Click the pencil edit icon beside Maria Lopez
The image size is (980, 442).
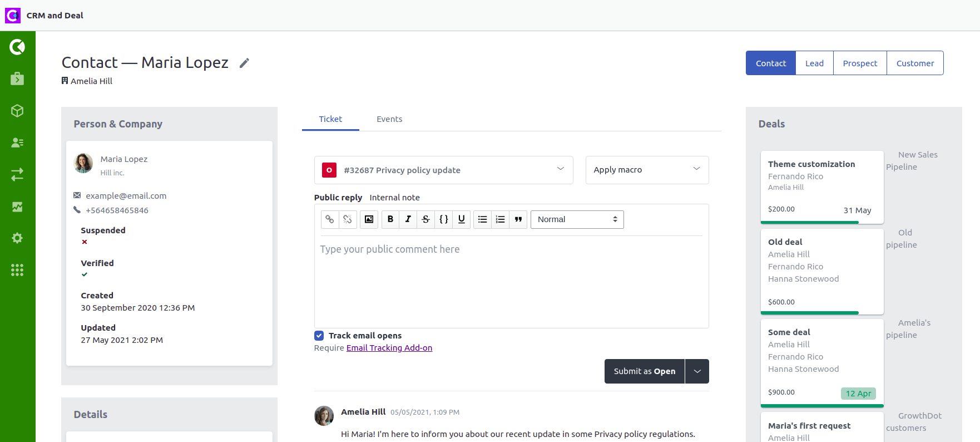[x=244, y=63]
